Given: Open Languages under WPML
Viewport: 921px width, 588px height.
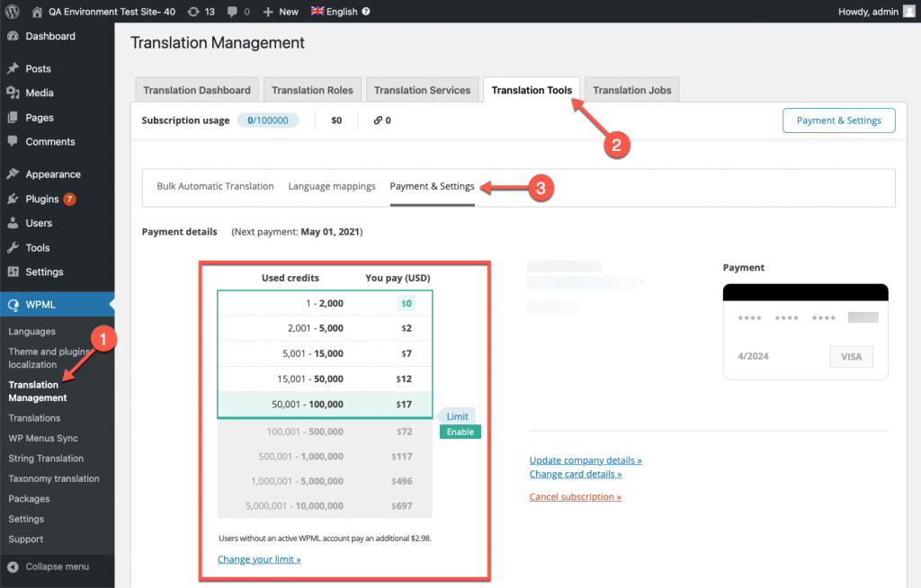Looking at the screenshot, I should pyautogui.click(x=32, y=331).
